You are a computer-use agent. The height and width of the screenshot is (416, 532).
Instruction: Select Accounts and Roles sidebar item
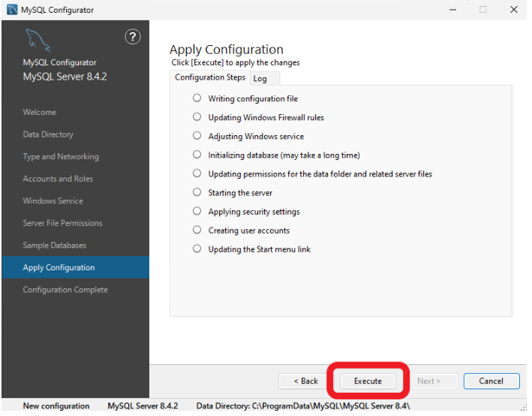[x=58, y=179]
